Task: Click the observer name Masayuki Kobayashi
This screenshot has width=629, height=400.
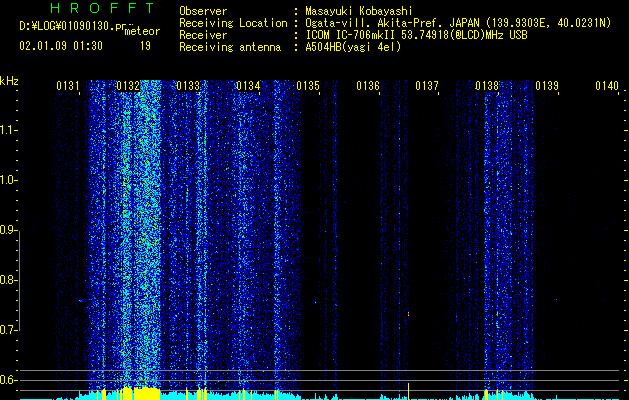Action: (359, 11)
